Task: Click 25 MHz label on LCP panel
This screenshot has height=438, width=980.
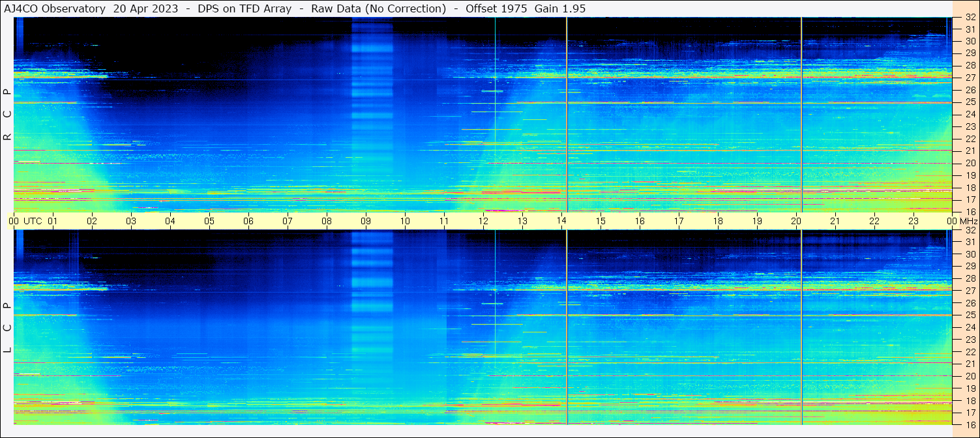Action: click(970, 315)
